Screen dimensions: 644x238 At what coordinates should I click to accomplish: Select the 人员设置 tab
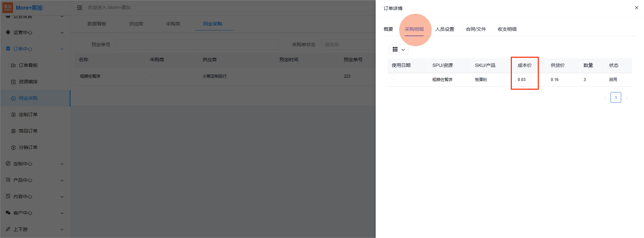[x=444, y=29]
